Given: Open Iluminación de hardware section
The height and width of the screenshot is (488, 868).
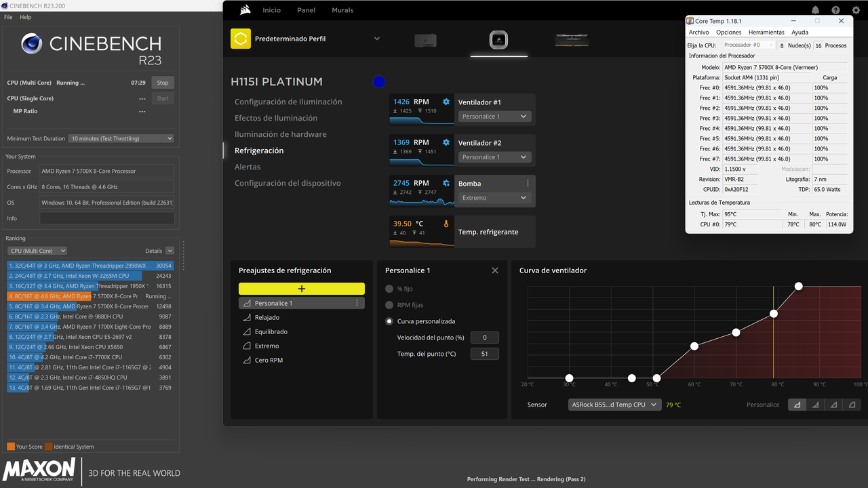Looking at the screenshot, I should [281, 134].
